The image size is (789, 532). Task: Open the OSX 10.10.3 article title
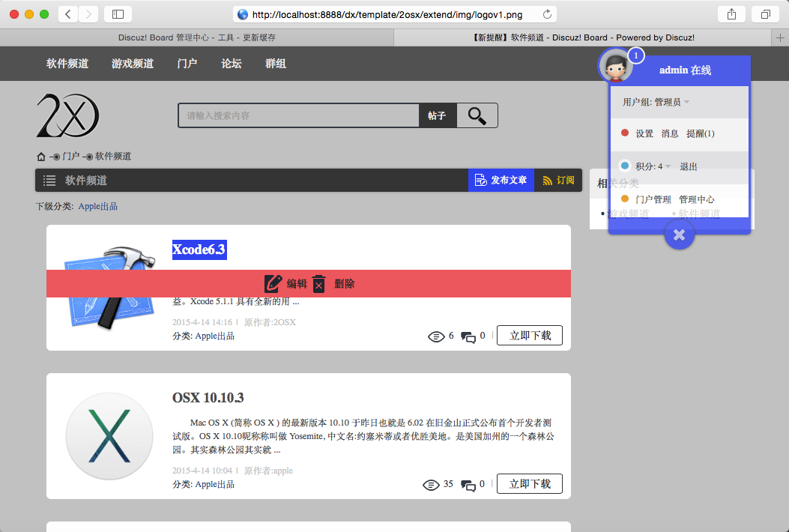[208, 398]
